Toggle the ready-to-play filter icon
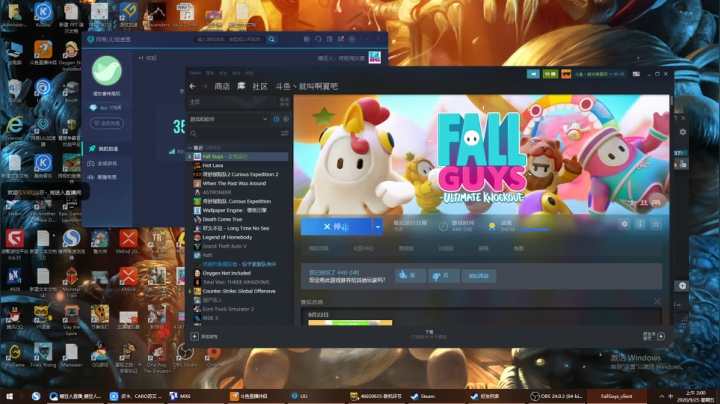The height and width of the screenshot is (404, 720). pos(286,119)
